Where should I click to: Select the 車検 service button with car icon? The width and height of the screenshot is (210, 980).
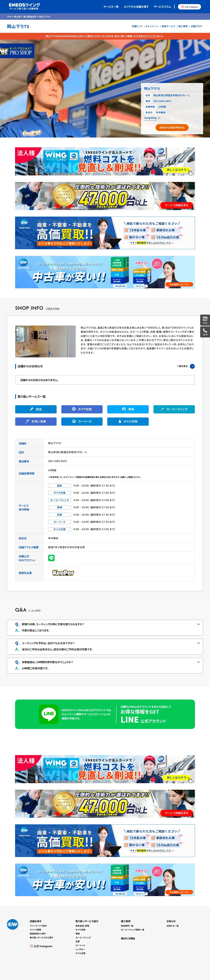128,409
